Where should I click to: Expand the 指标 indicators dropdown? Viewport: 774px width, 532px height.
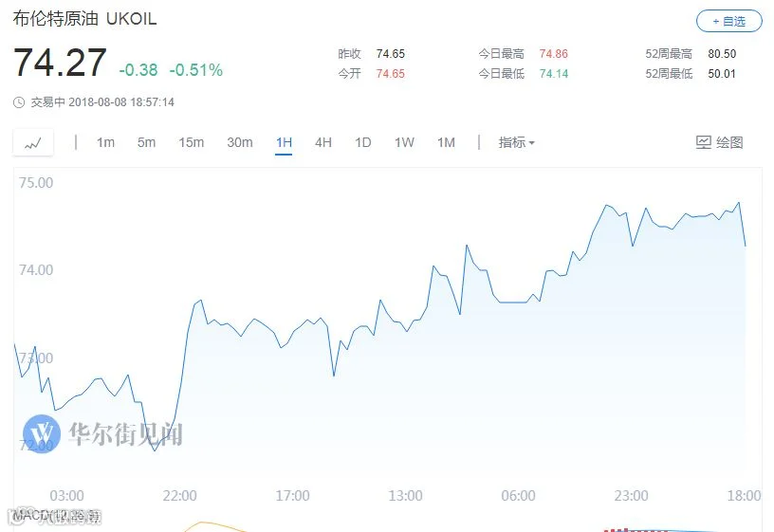click(x=516, y=142)
